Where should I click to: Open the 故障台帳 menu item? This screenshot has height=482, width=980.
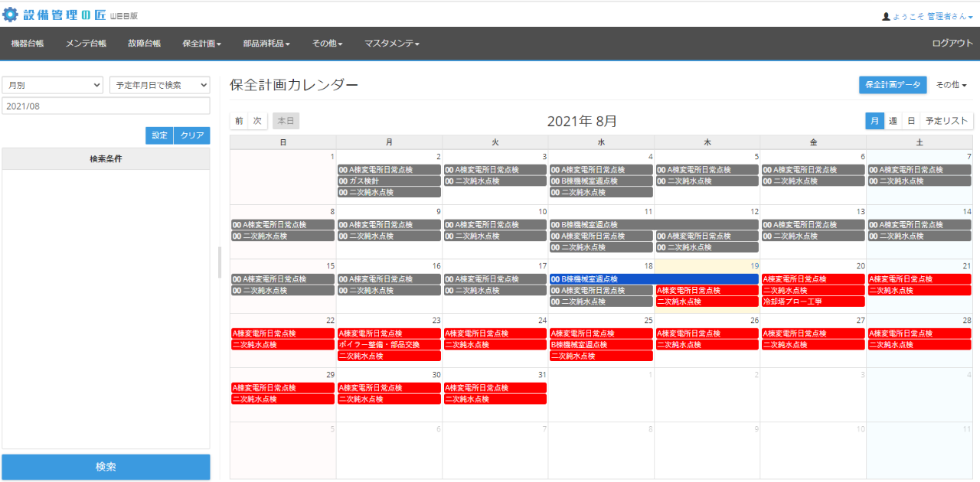pyautogui.click(x=144, y=44)
